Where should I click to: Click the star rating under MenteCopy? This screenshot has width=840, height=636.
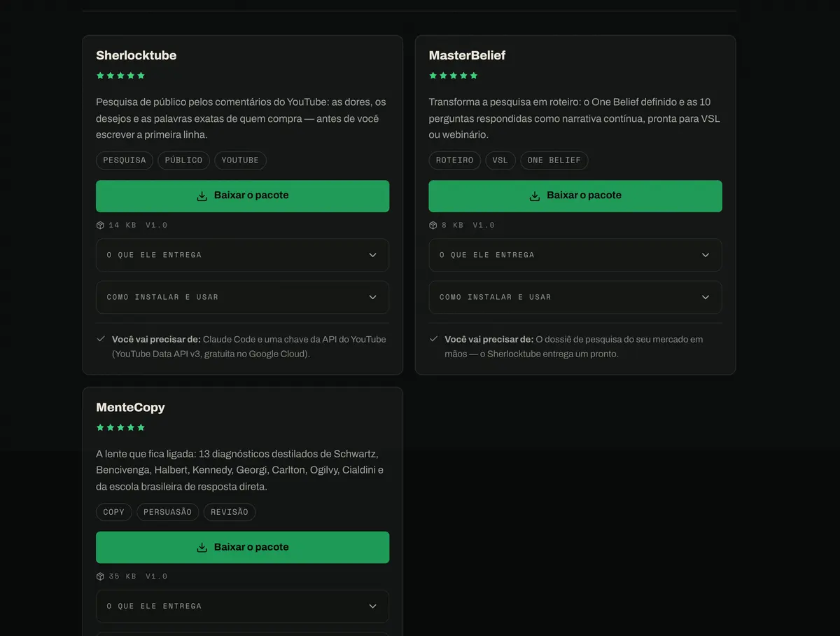(x=120, y=427)
